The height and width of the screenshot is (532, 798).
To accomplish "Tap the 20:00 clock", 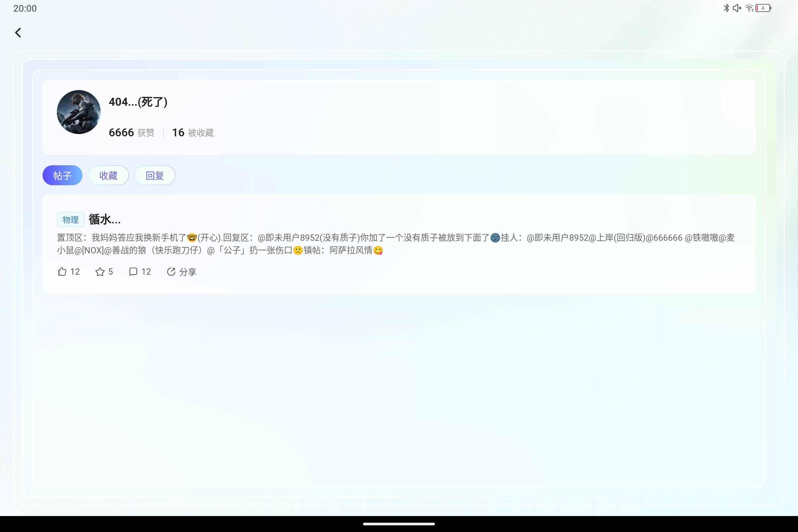I will [25, 8].
